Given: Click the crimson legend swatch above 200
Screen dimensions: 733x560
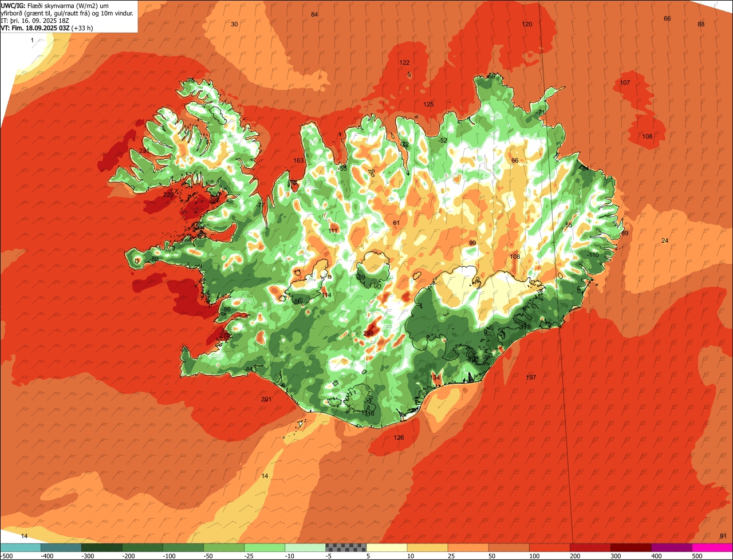Looking at the screenshot, I should click(x=590, y=547).
